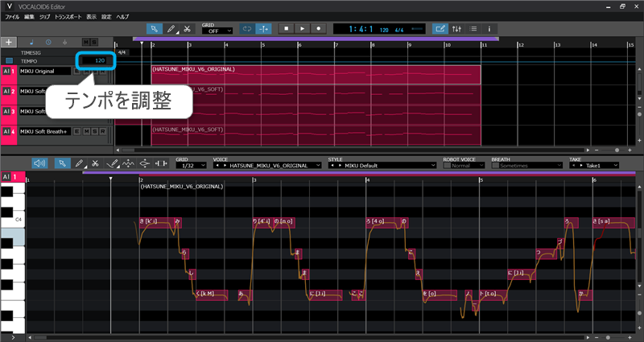644x342 pixels.
Task: Click the 4/4 time signature marker
Action: pyautogui.click(x=122, y=52)
